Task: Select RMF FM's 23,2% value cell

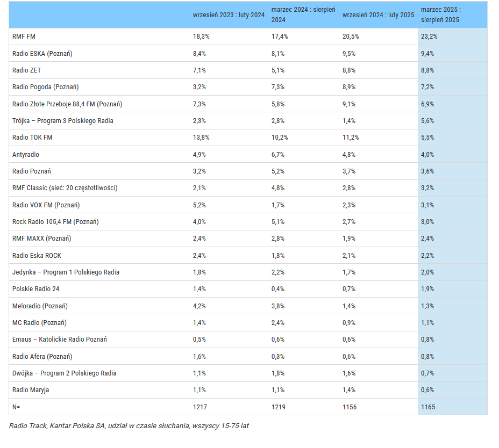Action: (x=429, y=37)
